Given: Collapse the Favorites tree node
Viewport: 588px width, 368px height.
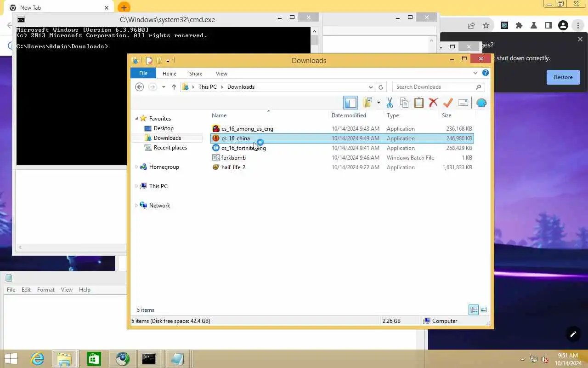Looking at the screenshot, I should tap(136, 119).
